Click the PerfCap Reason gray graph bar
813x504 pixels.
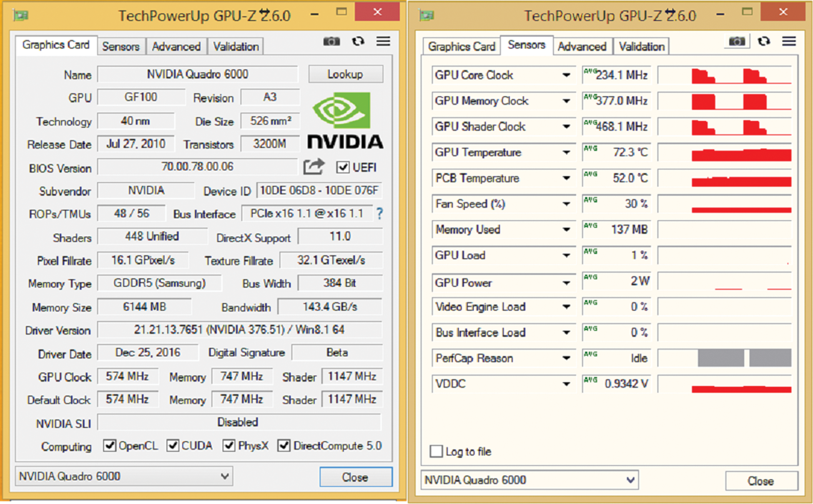coord(721,358)
